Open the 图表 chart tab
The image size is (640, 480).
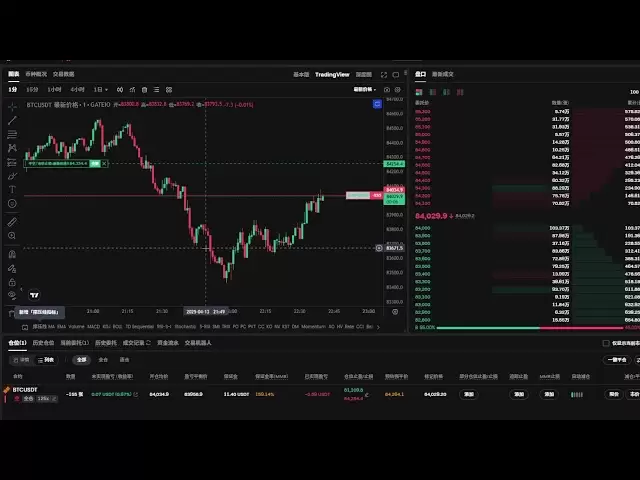point(13,74)
